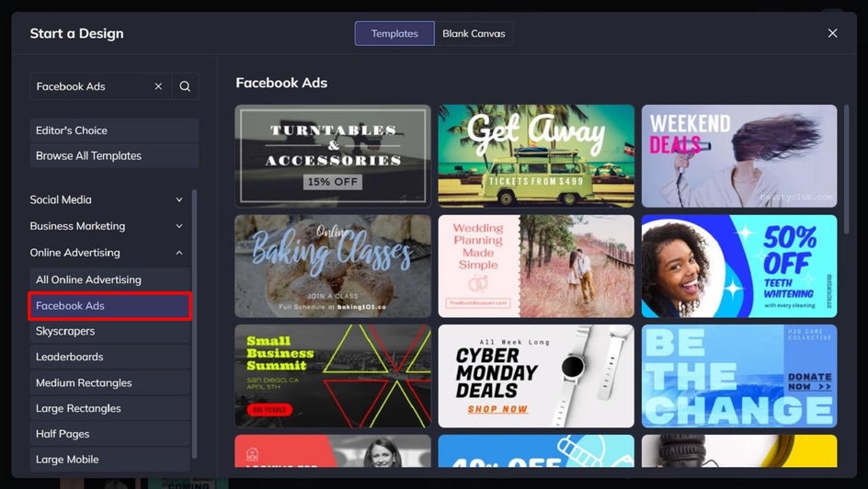Select the Large Rectangles category

[109, 408]
